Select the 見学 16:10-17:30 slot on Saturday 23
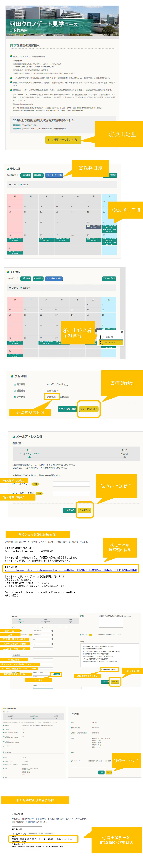The width and height of the screenshot is (143, 868). coord(109,231)
